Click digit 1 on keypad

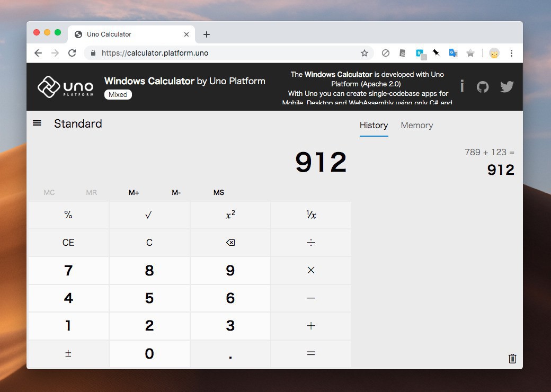click(68, 326)
